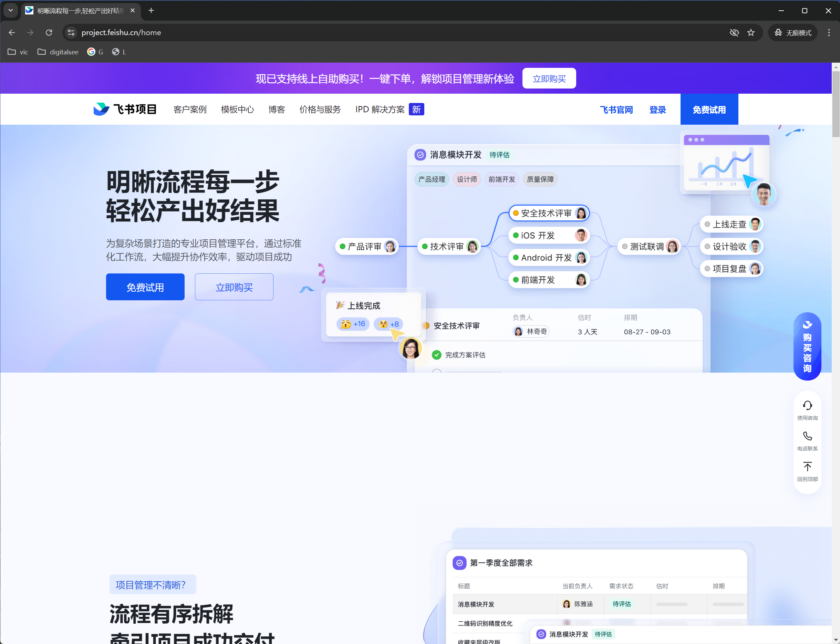Open the 模板中心 nav item
840x644 pixels.
(x=237, y=110)
